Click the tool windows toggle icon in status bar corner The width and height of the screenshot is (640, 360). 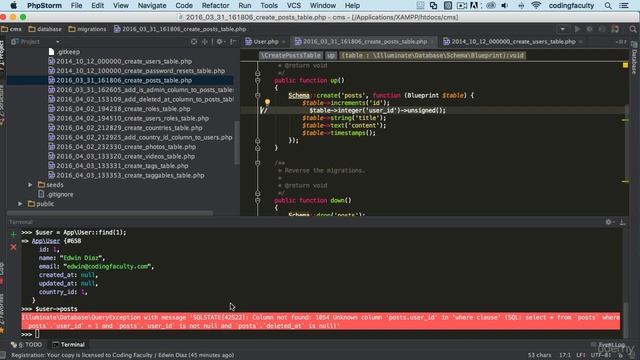point(3,356)
